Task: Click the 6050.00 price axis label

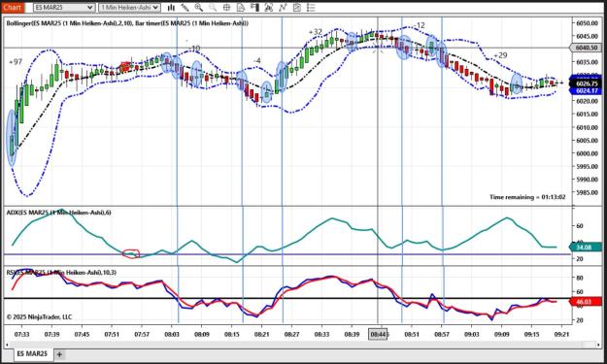Action: coord(587,23)
